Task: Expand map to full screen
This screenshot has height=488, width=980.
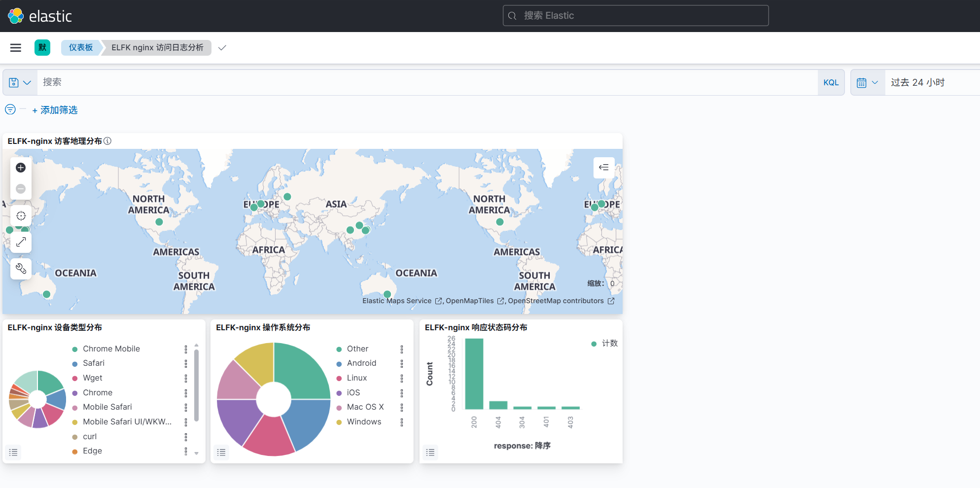Action: (x=21, y=243)
